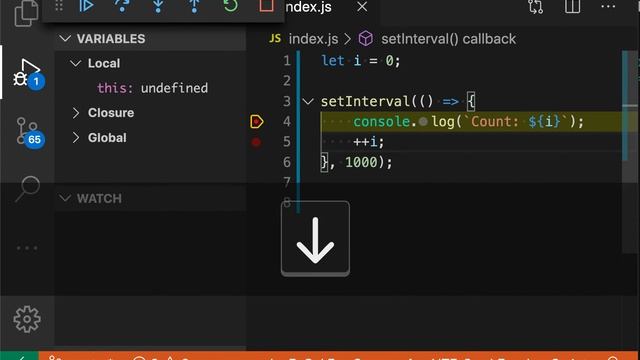
Task: Grab the debug toolbar drag handle
Action: click(x=59, y=6)
